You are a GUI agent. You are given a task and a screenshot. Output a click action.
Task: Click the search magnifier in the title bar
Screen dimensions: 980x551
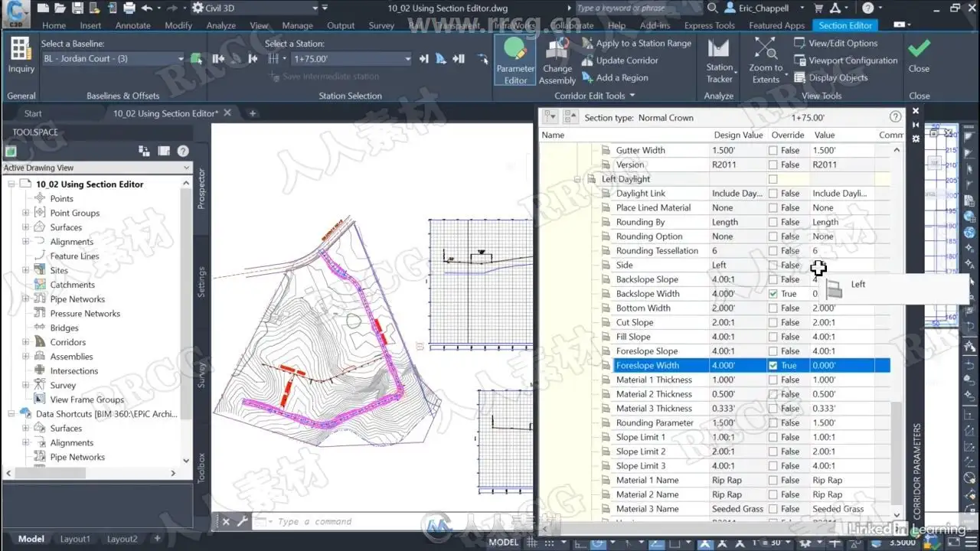(713, 8)
